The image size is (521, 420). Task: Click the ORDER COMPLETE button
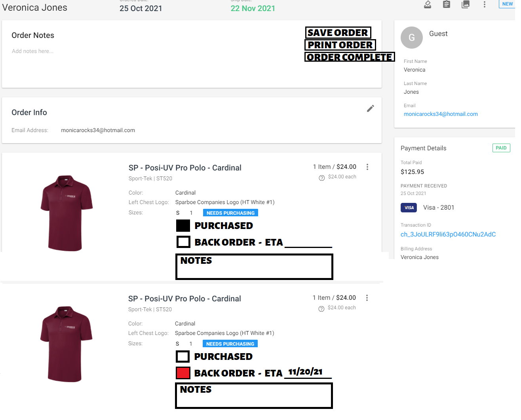coord(350,57)
